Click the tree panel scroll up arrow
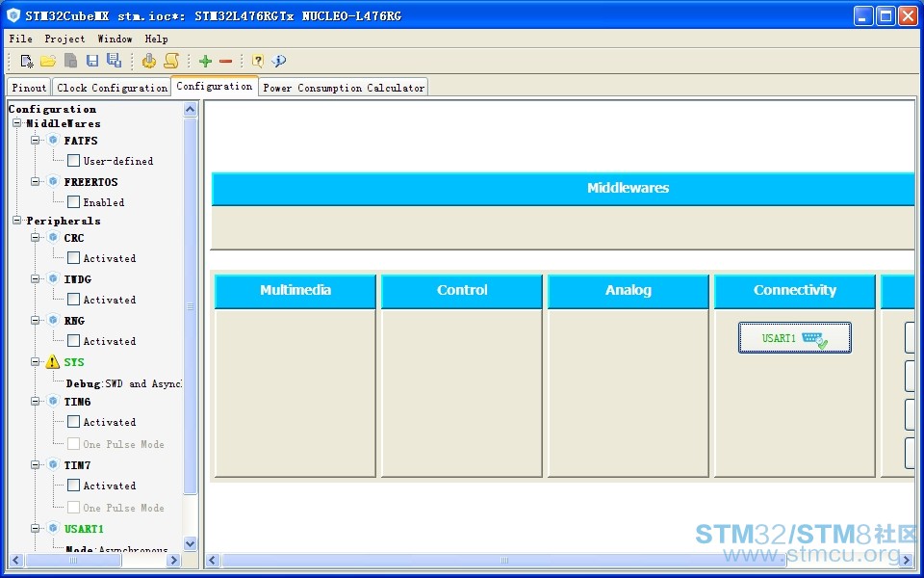The image size is (924, 578). pos(191,110)
